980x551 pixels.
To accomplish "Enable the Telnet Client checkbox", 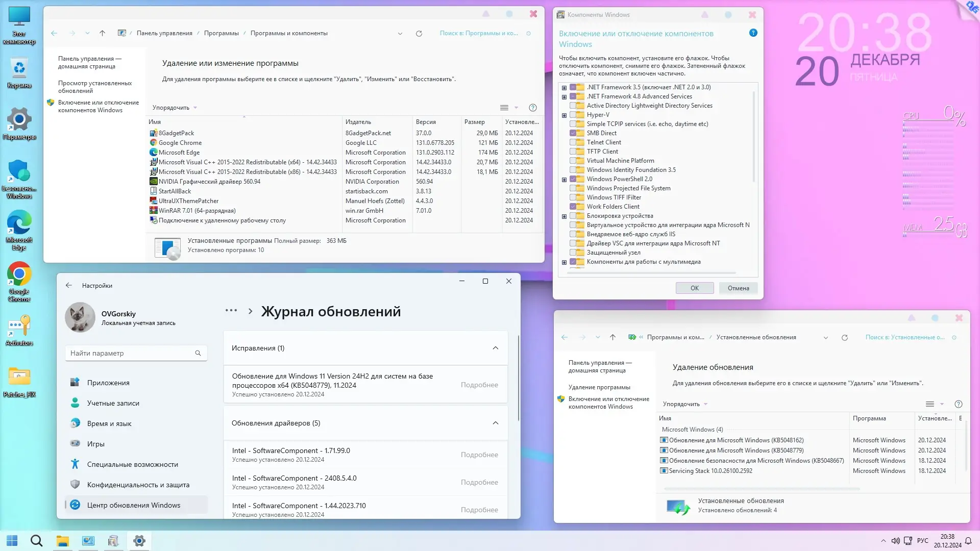I will (x=573, y=142).
